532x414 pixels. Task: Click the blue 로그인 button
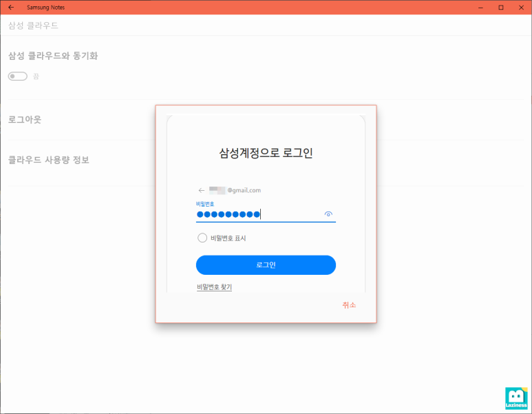[266, 265]
